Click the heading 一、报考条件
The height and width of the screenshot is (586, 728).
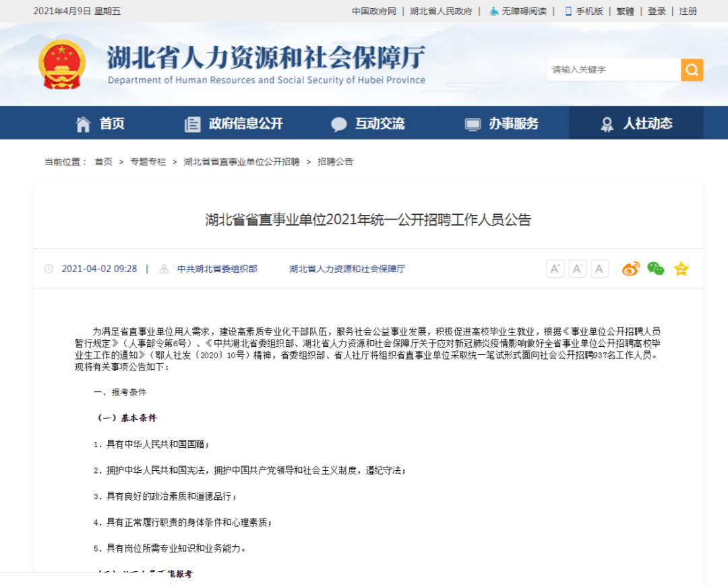click(x=120, y=392)
